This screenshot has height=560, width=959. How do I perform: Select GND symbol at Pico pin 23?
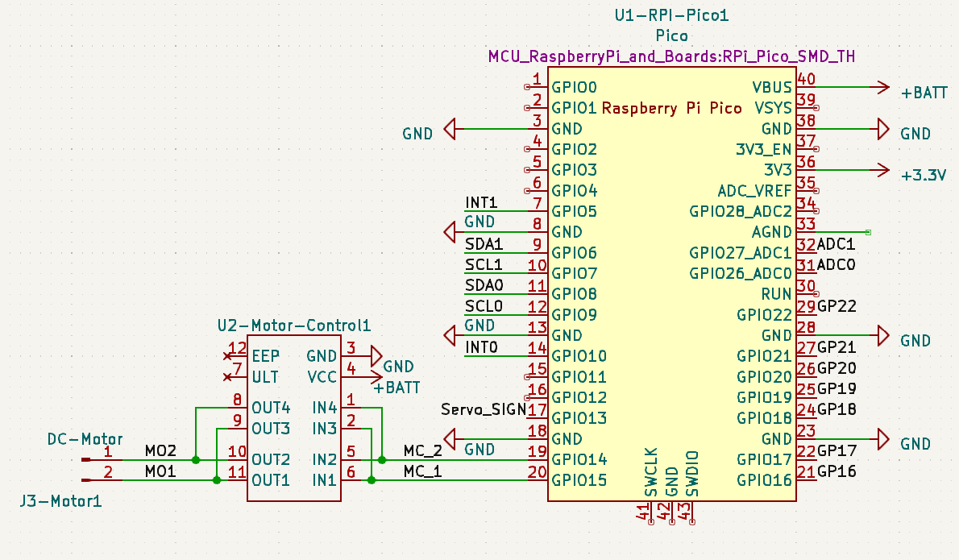pos(883,438)
